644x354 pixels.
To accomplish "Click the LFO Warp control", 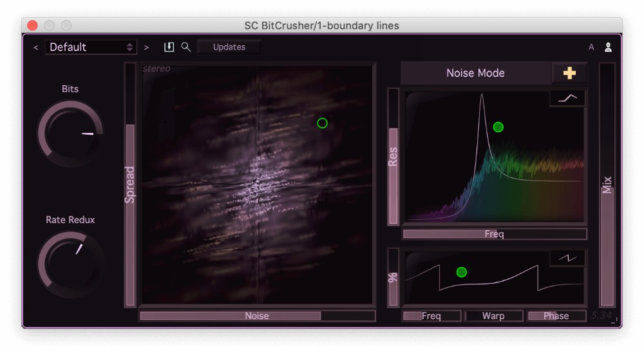I will (x=493, y=316).
